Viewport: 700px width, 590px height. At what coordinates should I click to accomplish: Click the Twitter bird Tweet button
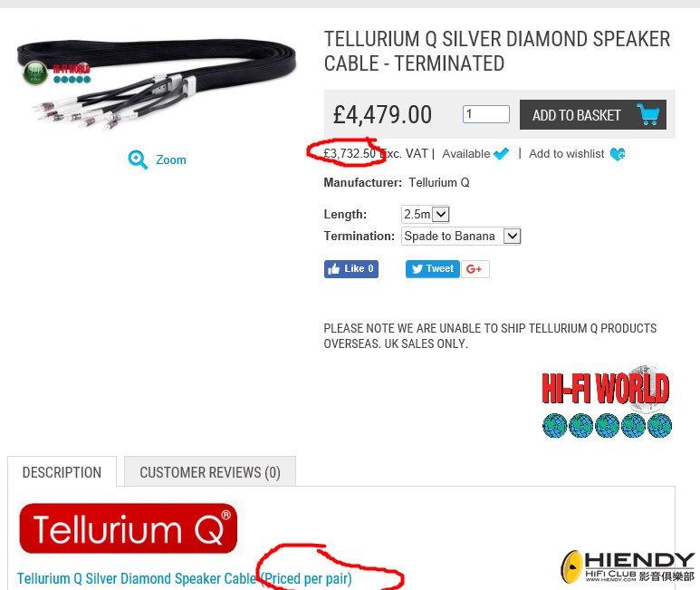pos(432,269)
